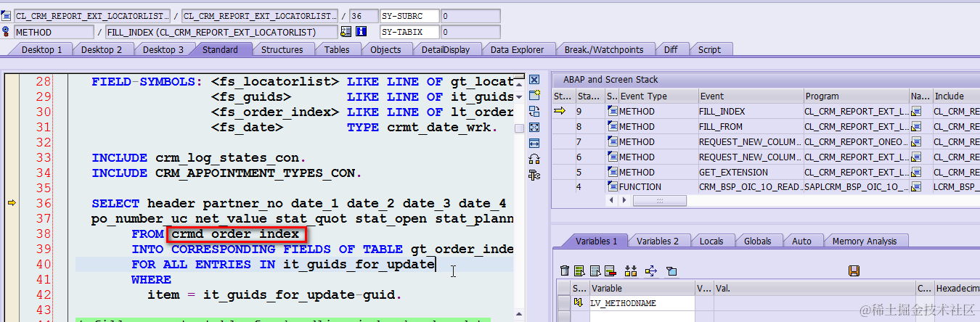The height and width of the screenshot is (322, 980).
Task: Click the scales-shaped tool icon in the tool strip
Action: (534, 176)
